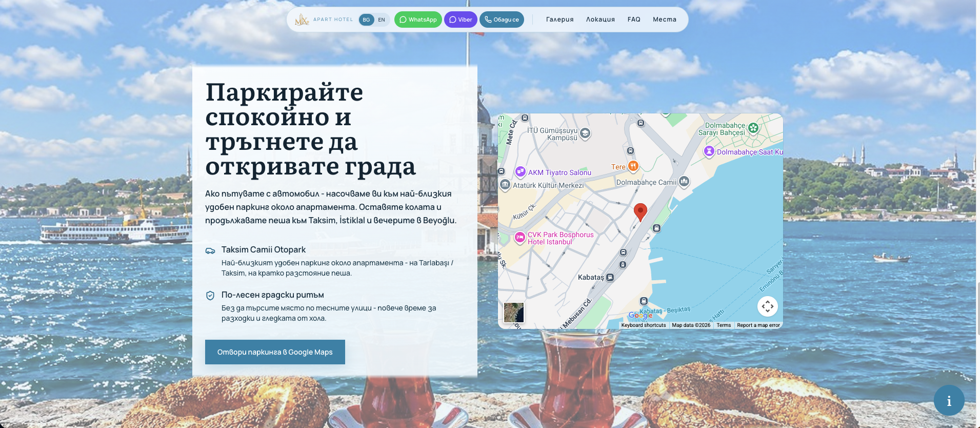This screenshot has height=428, width=980.
Task: Click the WhatsApp bubble icon
Action: tap(403, 20)
